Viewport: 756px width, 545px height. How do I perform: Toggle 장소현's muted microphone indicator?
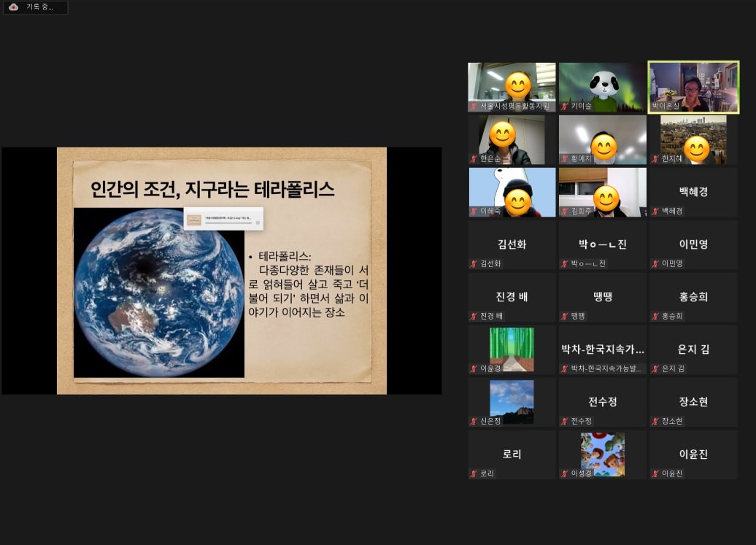click(x=655, y=421)
